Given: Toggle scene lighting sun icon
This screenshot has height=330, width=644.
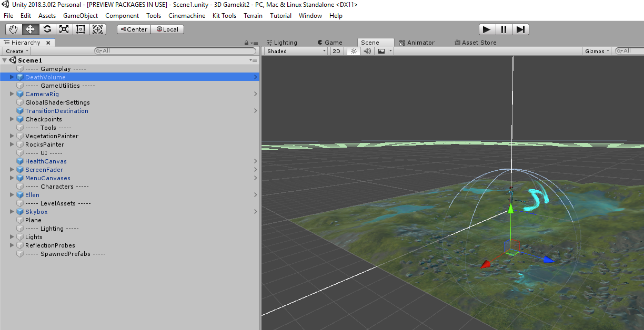Looking at the screenshot, I should pyautogui.click(x=354, y=51).
